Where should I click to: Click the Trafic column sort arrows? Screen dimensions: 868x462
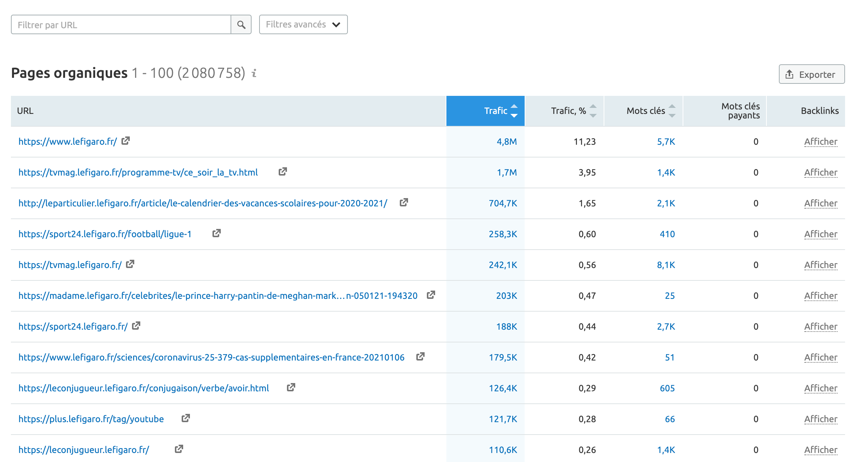[x=514, y=111]
